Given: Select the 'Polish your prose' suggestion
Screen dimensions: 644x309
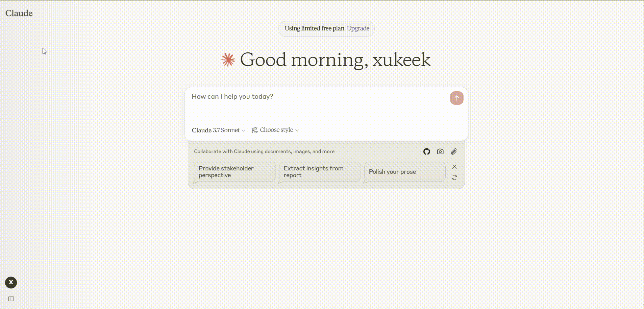Looking at the screenshot, I should (x=405, y=172).
